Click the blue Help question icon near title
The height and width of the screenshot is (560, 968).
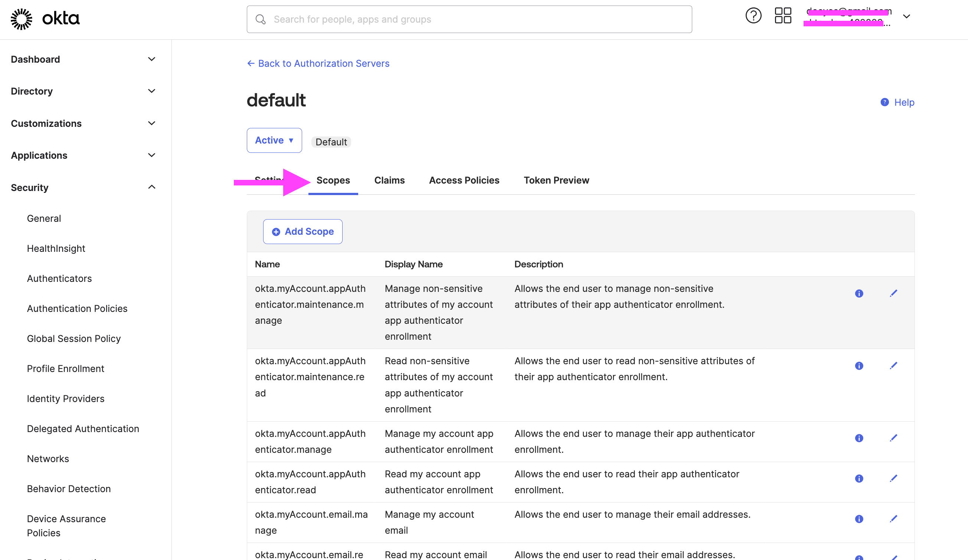coord(884,102)
